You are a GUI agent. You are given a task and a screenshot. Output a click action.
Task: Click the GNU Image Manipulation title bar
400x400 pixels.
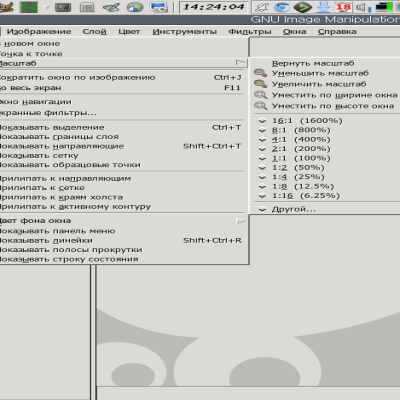(x=200, y=19)
